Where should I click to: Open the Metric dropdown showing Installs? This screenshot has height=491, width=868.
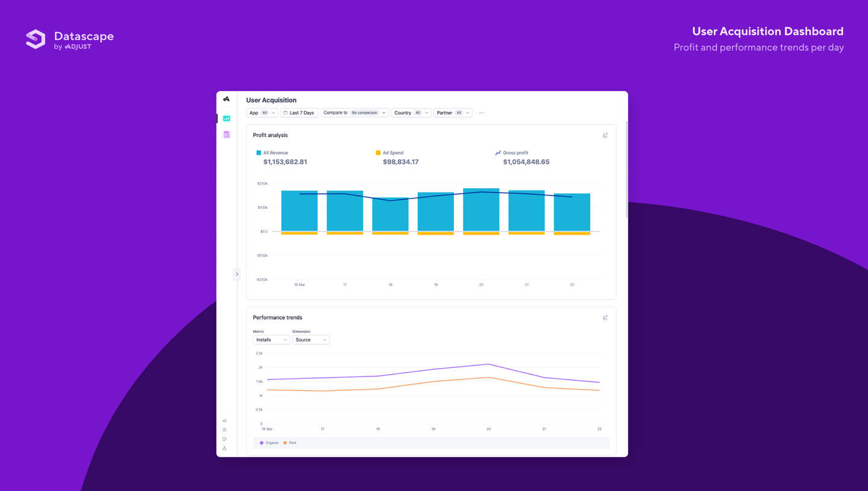tap(271, 340)
